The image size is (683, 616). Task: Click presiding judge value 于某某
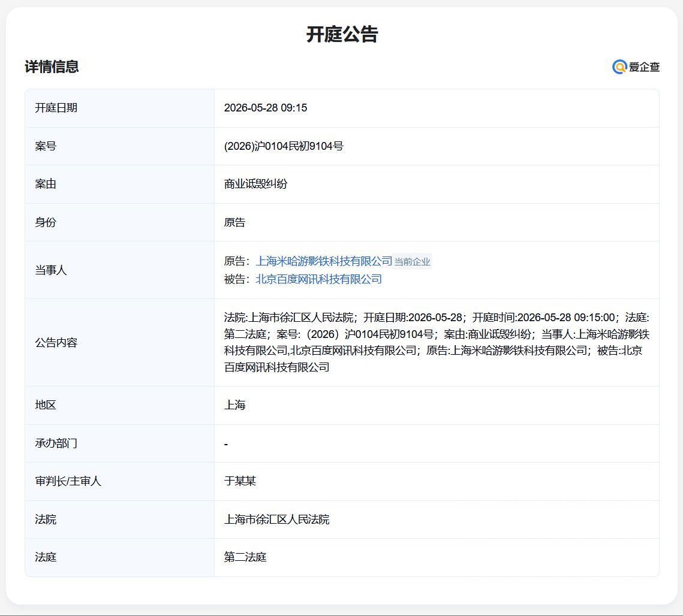coord(240,481)
